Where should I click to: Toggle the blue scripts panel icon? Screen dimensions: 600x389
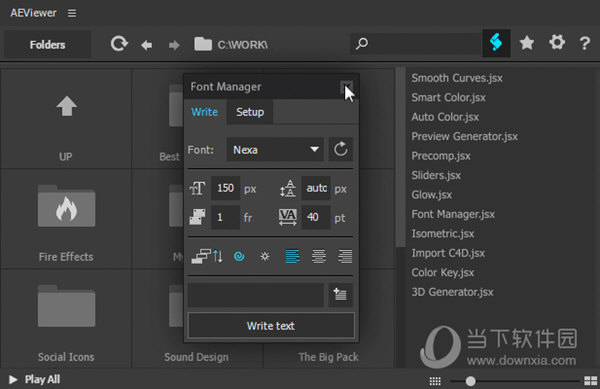point(496,43)
